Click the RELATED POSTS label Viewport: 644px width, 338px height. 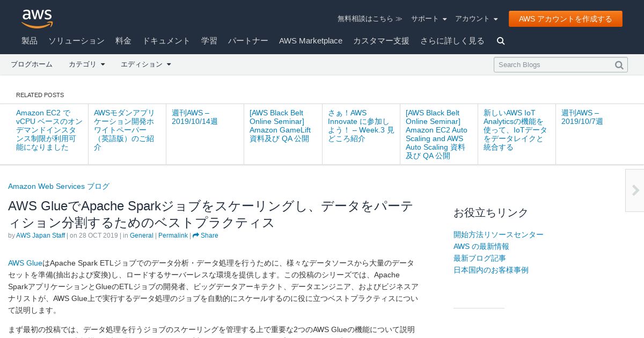point(40,95)
